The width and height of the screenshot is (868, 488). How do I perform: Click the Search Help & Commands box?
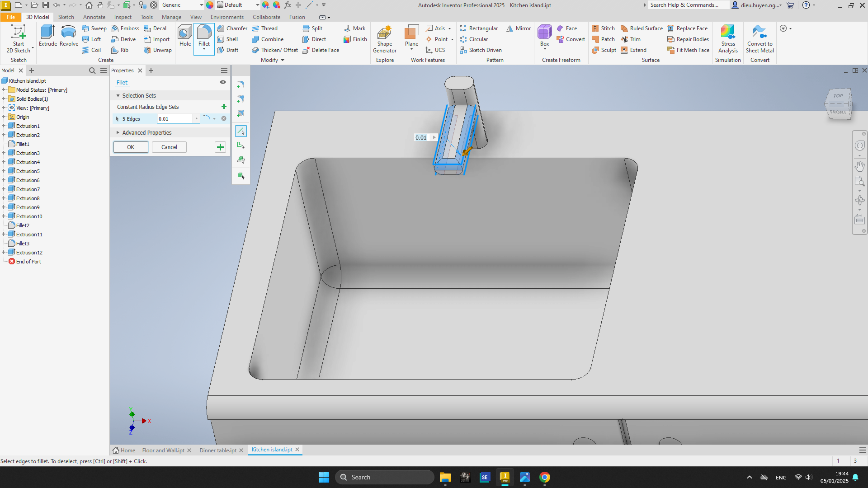[688, 5]
